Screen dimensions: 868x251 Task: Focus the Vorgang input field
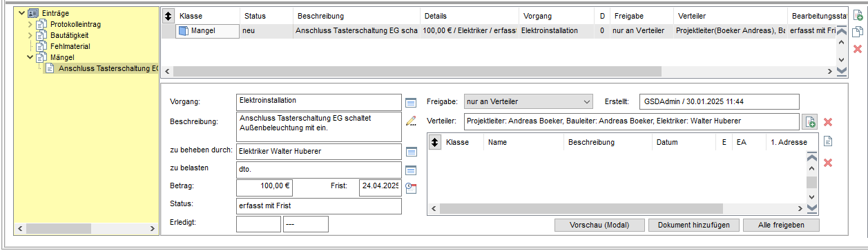(318, 102)
